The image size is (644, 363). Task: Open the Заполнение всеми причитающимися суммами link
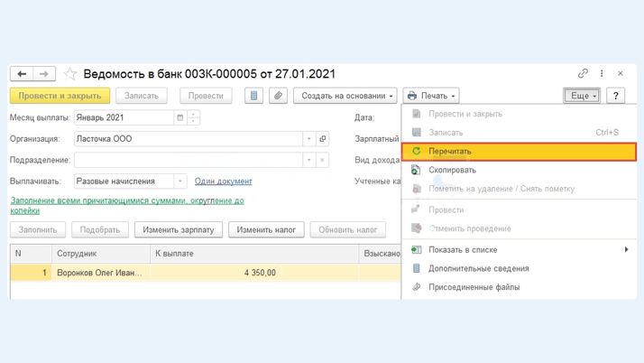tap(127, 206)
